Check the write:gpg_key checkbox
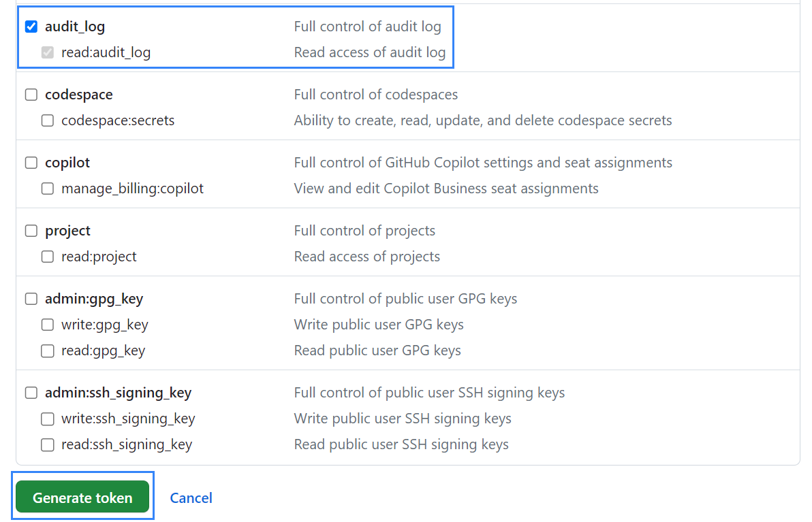 coord(48,325)
